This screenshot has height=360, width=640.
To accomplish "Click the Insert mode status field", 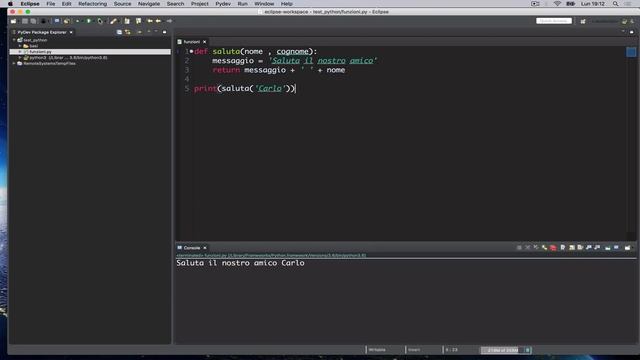I will tap(414, 350).
